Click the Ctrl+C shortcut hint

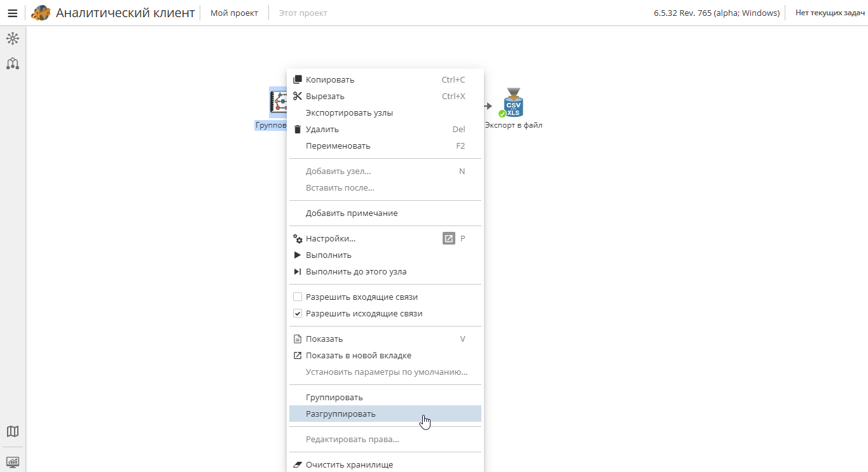pyautogui.click(x=453, y=79)
